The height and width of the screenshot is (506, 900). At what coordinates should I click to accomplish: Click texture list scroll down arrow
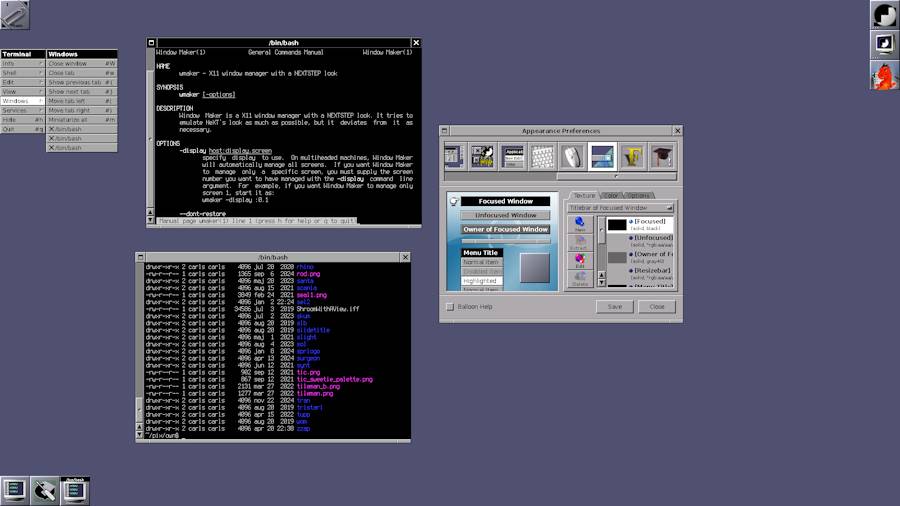[602, 283]
